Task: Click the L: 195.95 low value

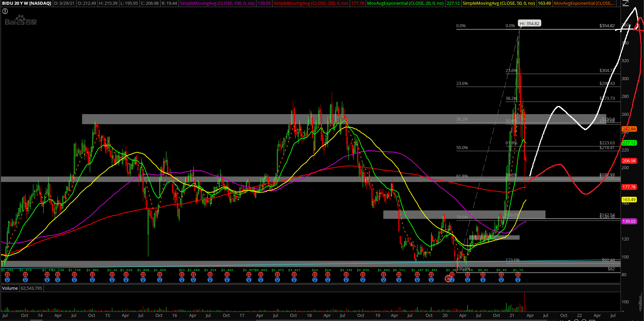Action: click(129, 3)
